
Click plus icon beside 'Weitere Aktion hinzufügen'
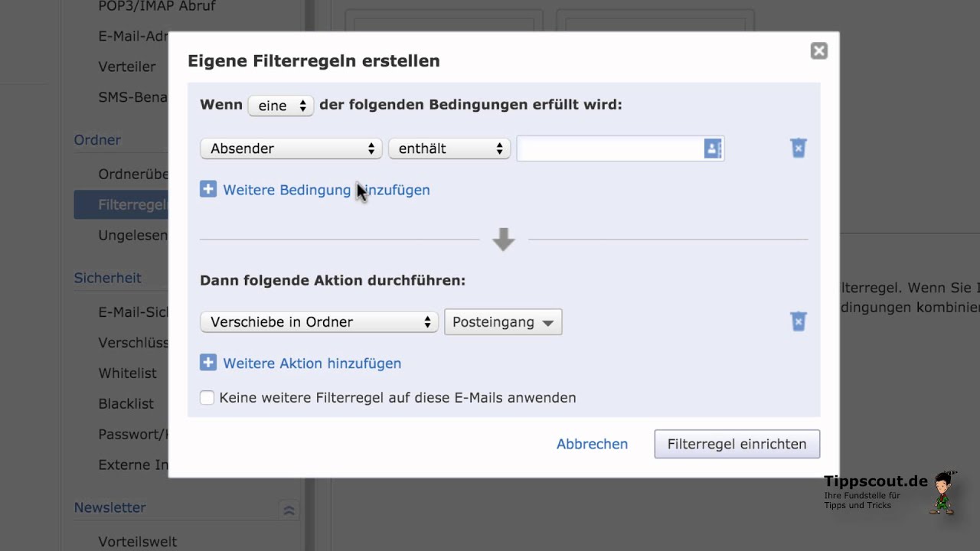pos(208,363)
